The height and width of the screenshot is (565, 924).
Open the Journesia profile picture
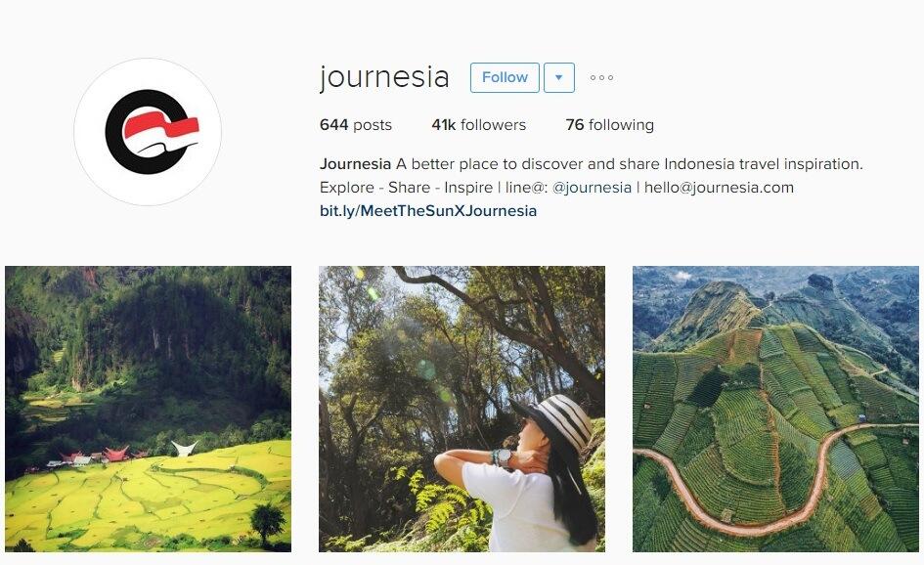click(x=148, y=132)
